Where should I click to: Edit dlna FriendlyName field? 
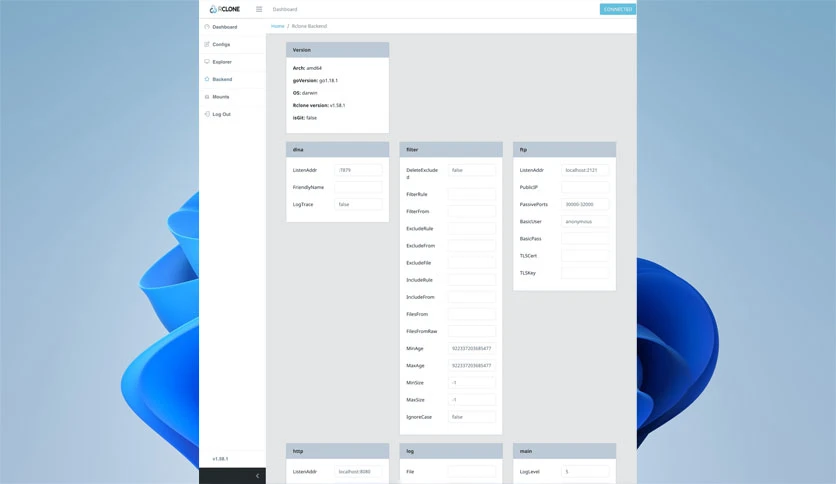[x=358, y=187]
